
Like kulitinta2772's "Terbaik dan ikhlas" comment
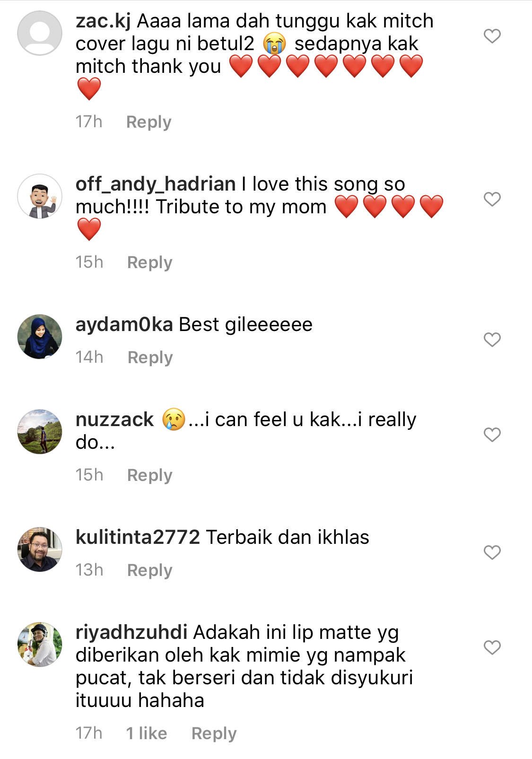tap(492, 552)
